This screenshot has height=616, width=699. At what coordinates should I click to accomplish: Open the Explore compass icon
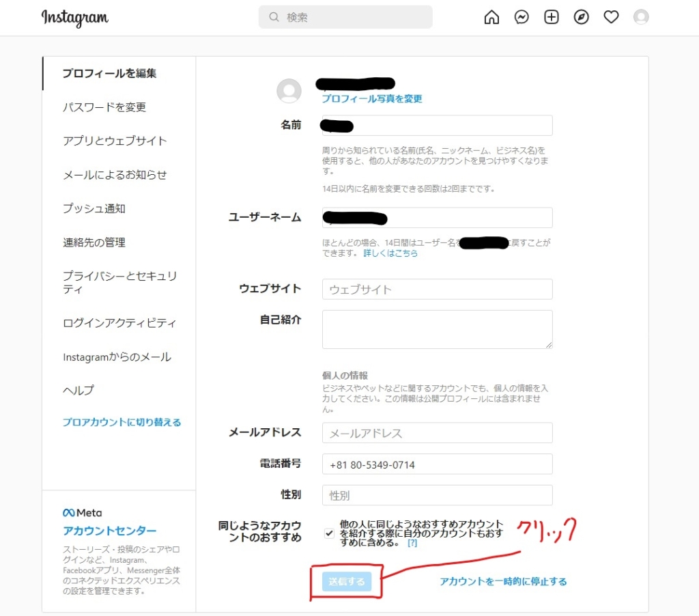[x=581, y=18]
